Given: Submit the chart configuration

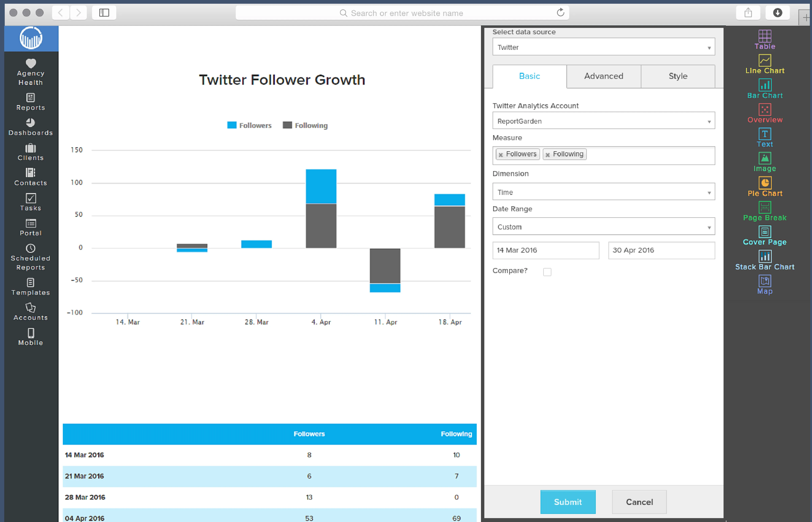Looking at the screenshot, I should coord(568,502).
